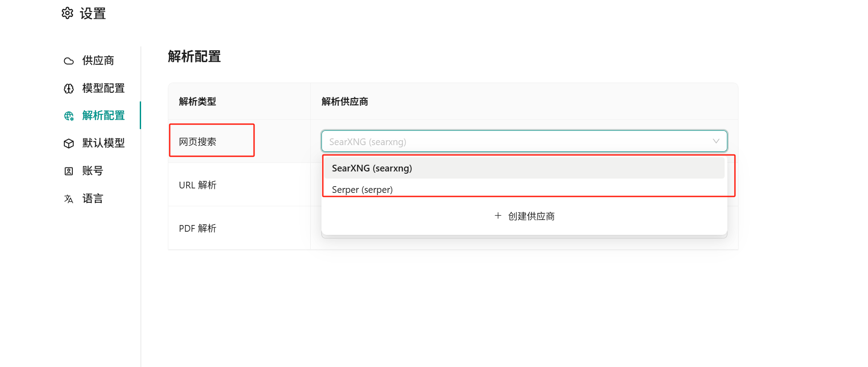Click the SearXNG provider combo box field

pyautogui.click(x=518, y=142)
